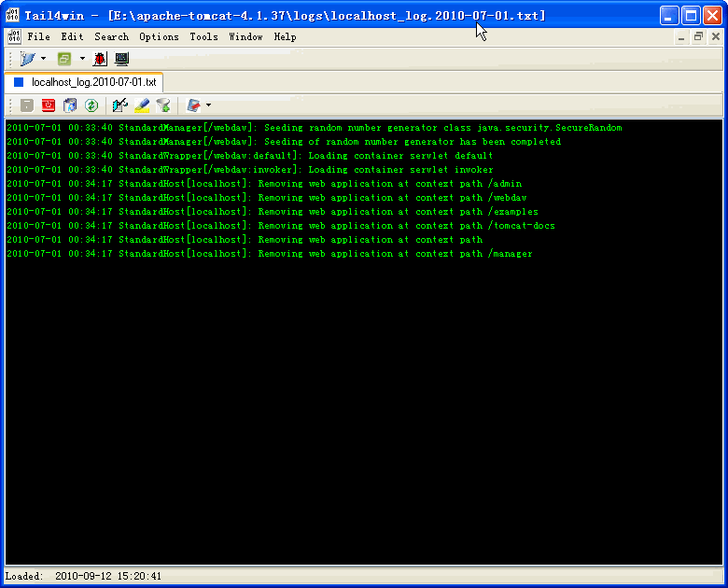Open the Edit menu
Viewport: 728px width, 588px height.
[72, 36]
